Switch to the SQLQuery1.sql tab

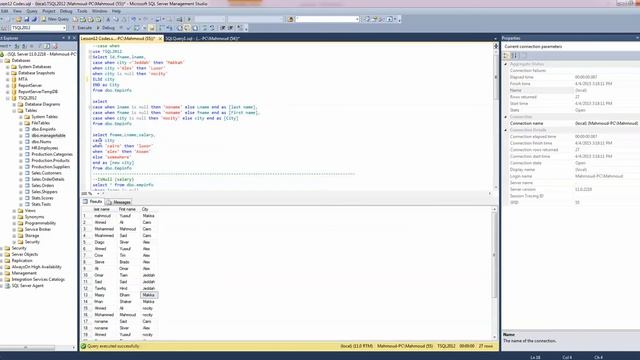tap(202, 38)
